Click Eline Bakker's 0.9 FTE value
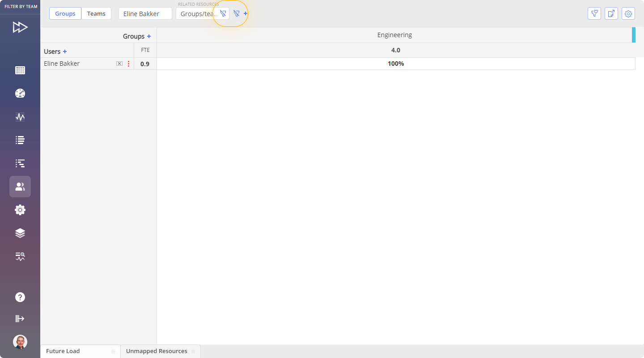Screen dimensions: 644x358 pos(145,64)
